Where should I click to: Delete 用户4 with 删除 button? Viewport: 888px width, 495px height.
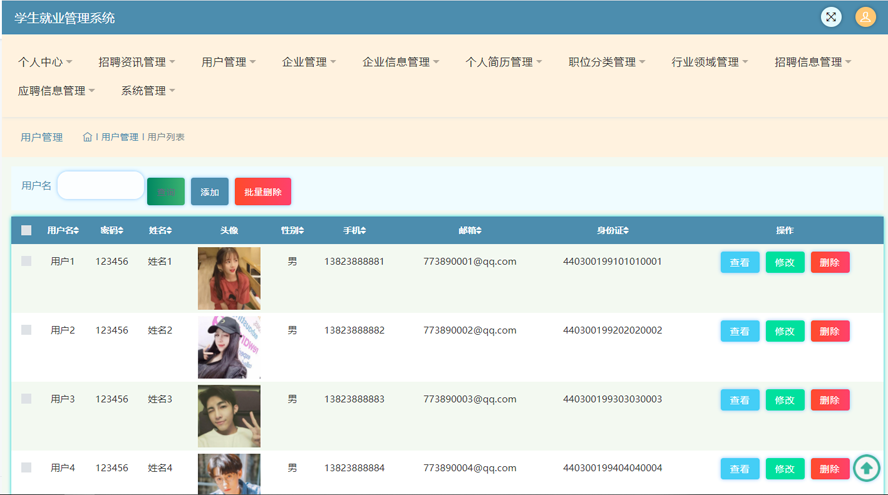coord(830,469)
